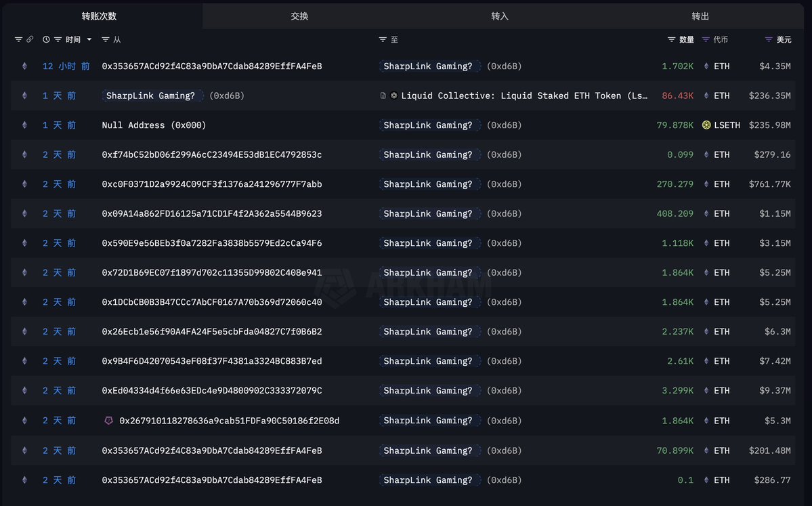Viewport: 812px width, 506px height.
Task: Click the chain icon in the $1.15M row
Action: pyautogui.click(x=24, y=213)
